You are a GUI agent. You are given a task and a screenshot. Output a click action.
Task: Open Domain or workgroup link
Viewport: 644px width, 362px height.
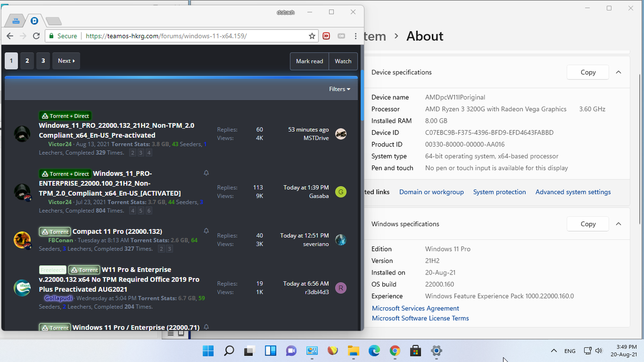[x=431, y=192]
